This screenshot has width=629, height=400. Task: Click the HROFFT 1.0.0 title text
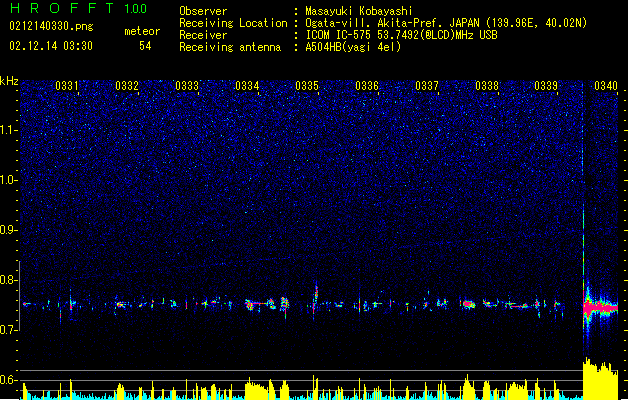78,8
